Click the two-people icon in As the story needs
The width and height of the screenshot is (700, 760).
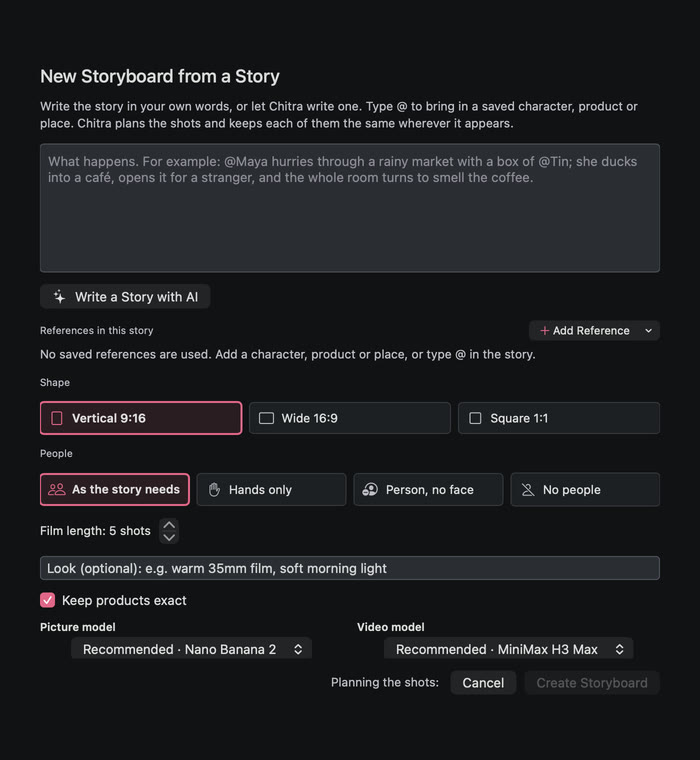point(57,490)
